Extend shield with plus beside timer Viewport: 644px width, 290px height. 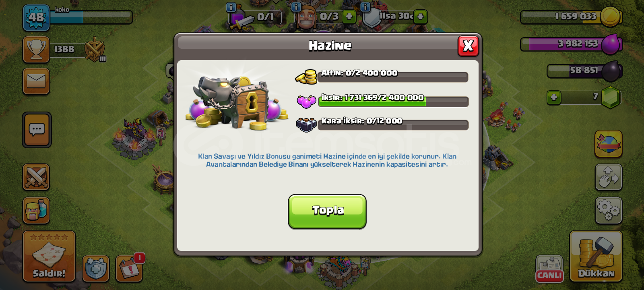pyautogui.click(x=420, y=17)
